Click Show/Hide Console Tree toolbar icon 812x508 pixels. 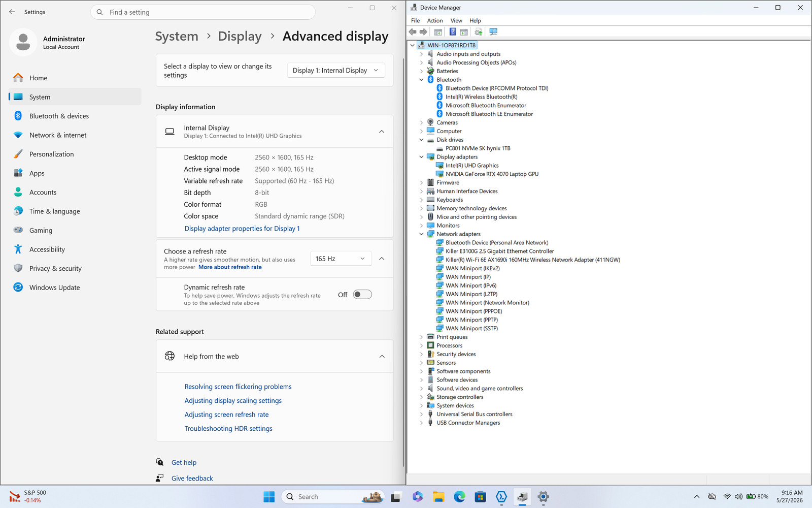pos(438,32)
